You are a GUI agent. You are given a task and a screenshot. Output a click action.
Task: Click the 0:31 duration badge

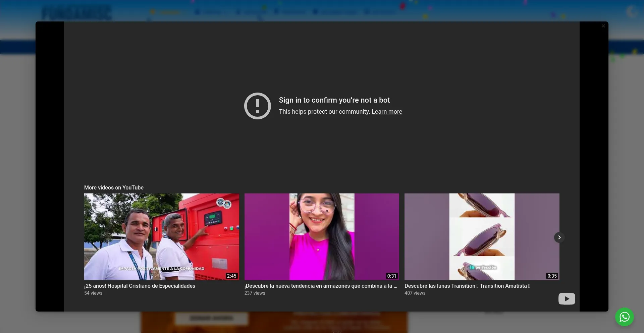click(x=392, y=276)
